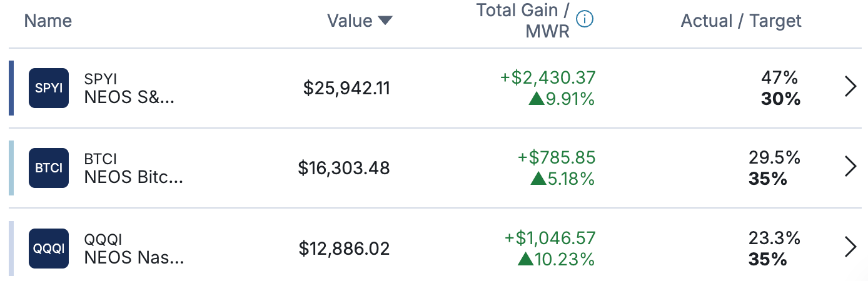Open the NEOS S&... holding name
The height and width of the screenshot is (281, 868).
pyautogui.click(x=129, y=99)
